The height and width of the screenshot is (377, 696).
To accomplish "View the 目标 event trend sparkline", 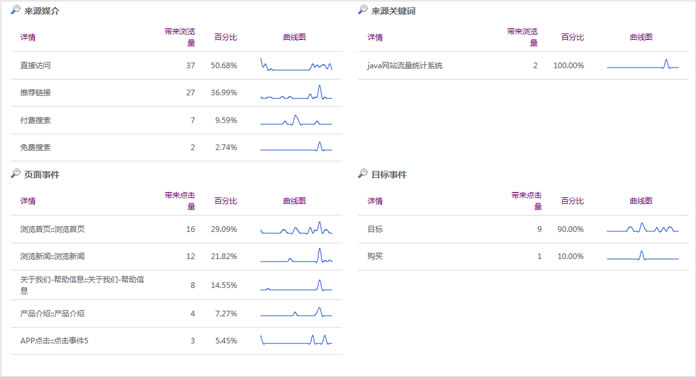I will [x=643, y=228].
